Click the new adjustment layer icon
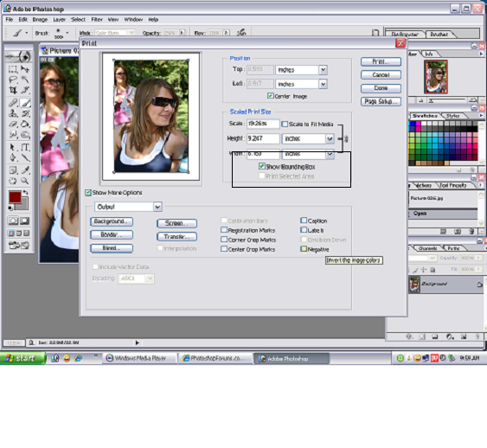This screenshot has height=448, width=487. 450,336
